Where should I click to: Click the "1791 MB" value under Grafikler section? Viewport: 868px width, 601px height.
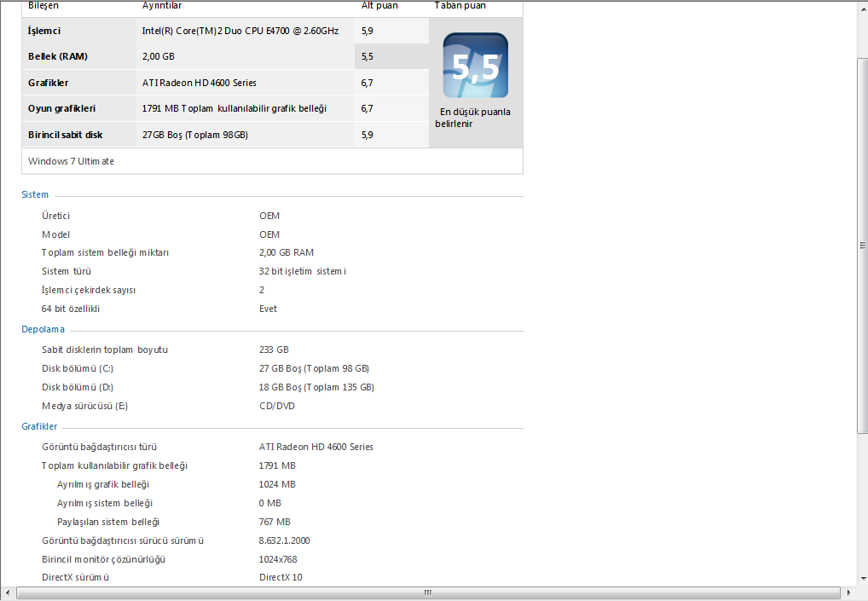pyautogui.click(x=277, y=466)
